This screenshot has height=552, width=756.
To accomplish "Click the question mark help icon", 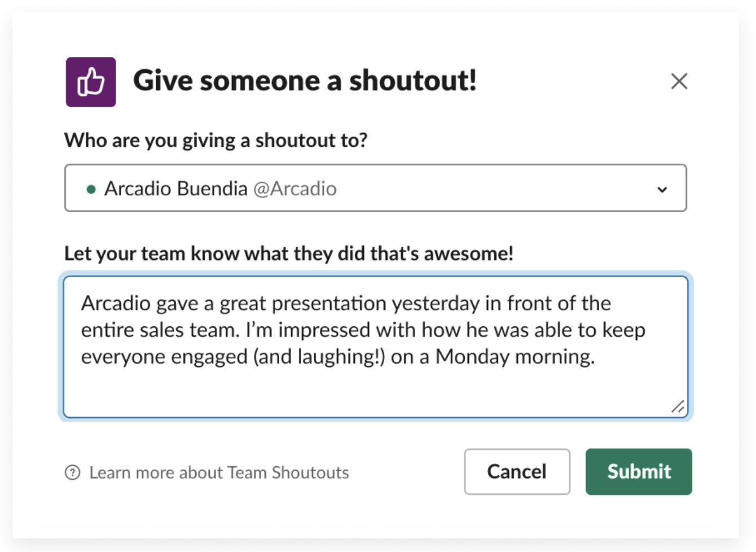I will [x=73, y=472].
